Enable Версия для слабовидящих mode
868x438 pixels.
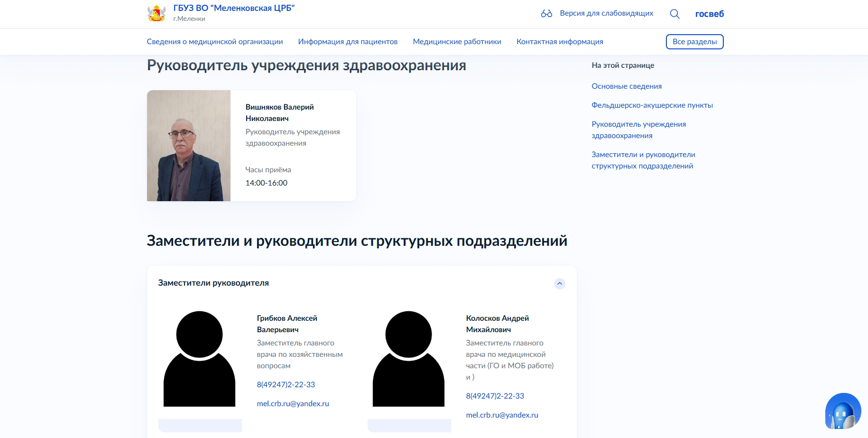click(x=606, y=13)
